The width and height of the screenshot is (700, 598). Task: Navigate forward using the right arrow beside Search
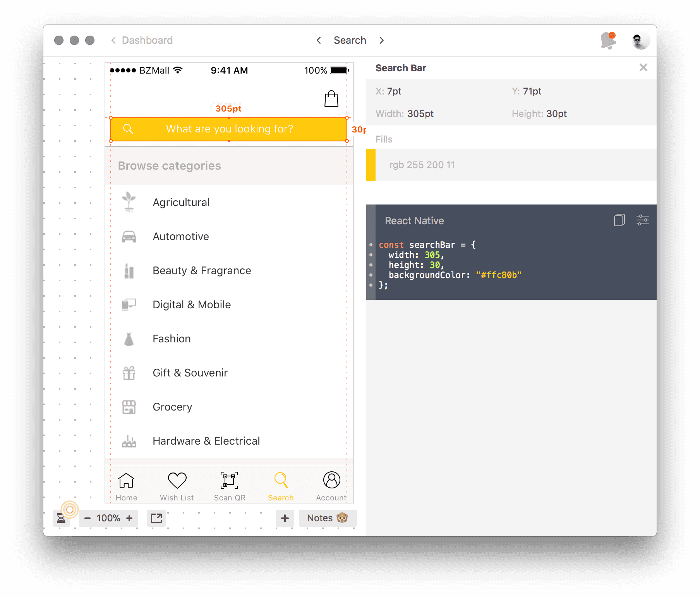click(382, 40)
